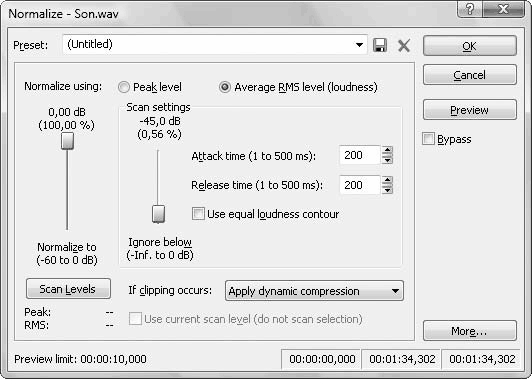
Task: Decrease Release time with down arrow
Action: (387, 190)
